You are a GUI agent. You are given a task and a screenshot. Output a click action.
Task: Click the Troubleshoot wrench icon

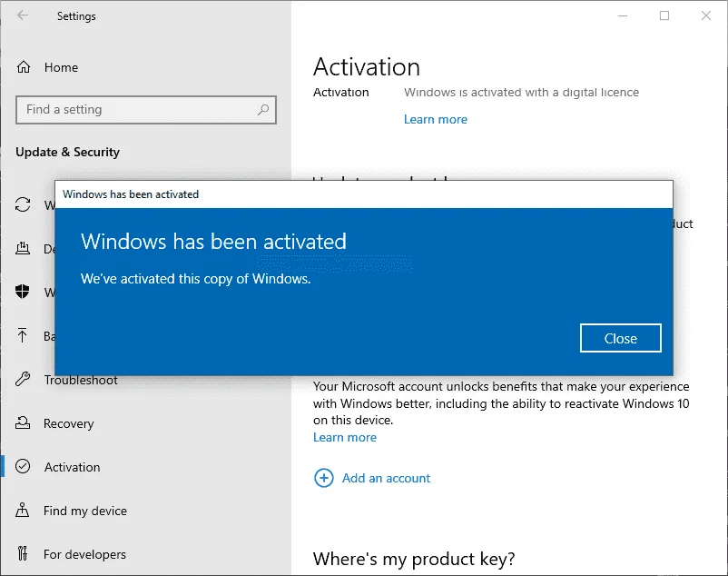[x=23, y=379]
